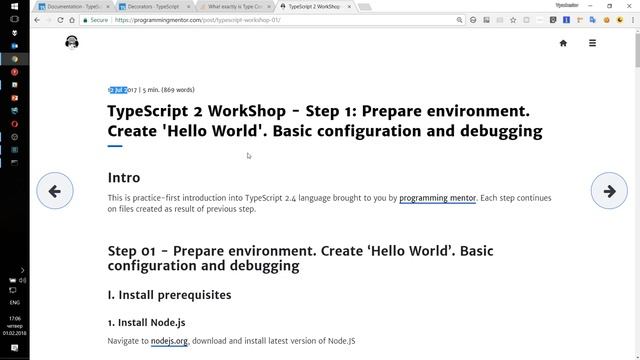Open Task View on the taskbar
Screen dimensions: 640x360
click(14, 19)
